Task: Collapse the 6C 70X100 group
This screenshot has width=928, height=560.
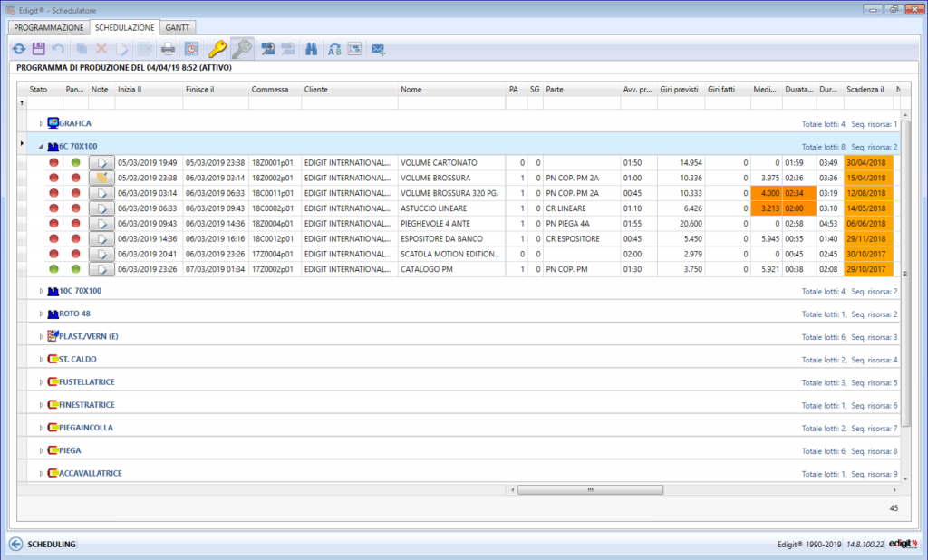Action: pos(40,146)
